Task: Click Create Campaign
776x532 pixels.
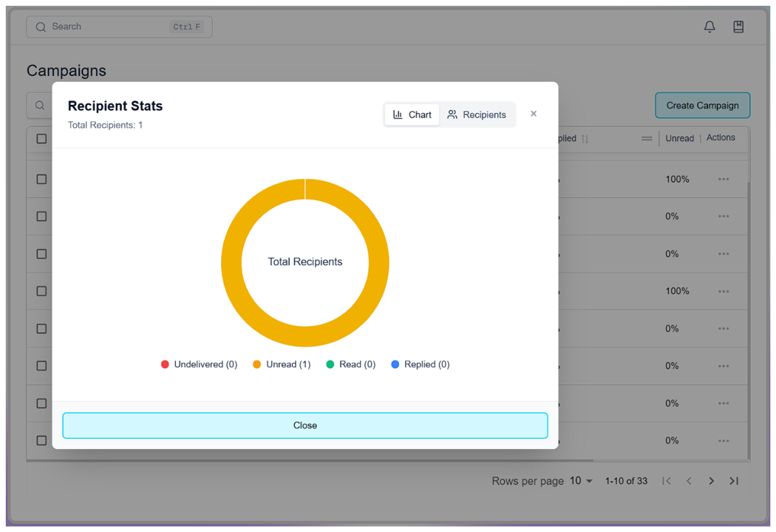Action: (702, 105)
